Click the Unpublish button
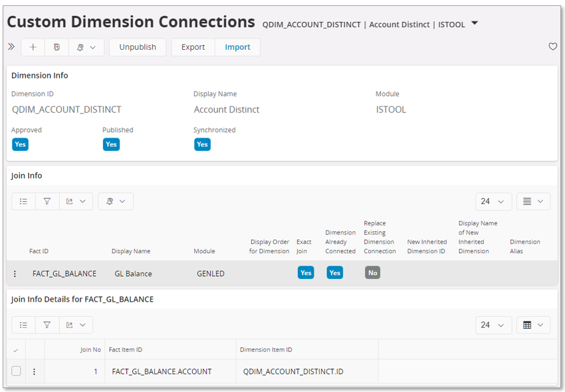 (138, 47)
